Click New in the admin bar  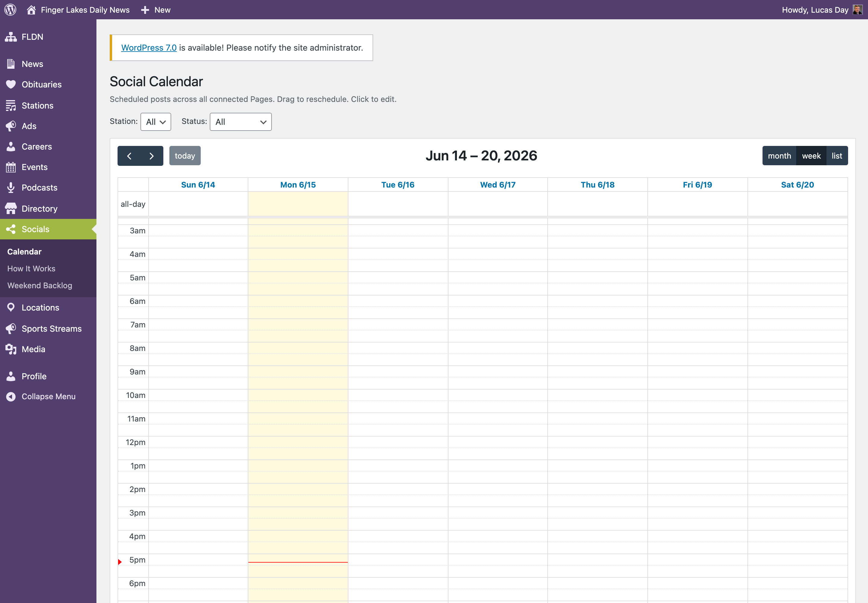[x=162, y=10]
